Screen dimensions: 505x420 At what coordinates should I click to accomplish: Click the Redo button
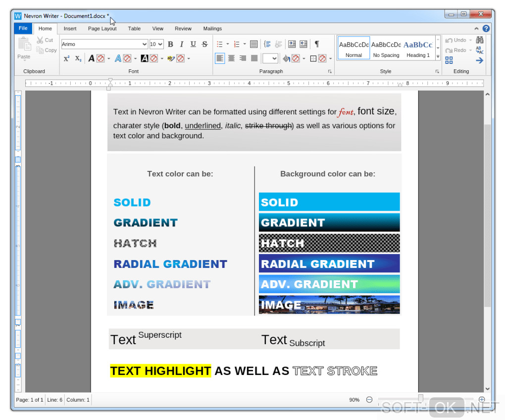tap(455, 50)
